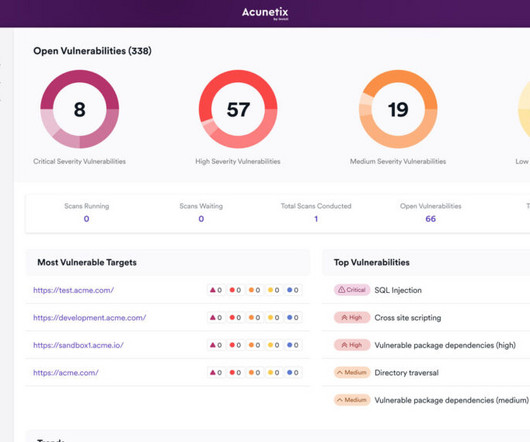Click orange medium count for https://acme.com/

pyautogui.click(x=255, y=372)
